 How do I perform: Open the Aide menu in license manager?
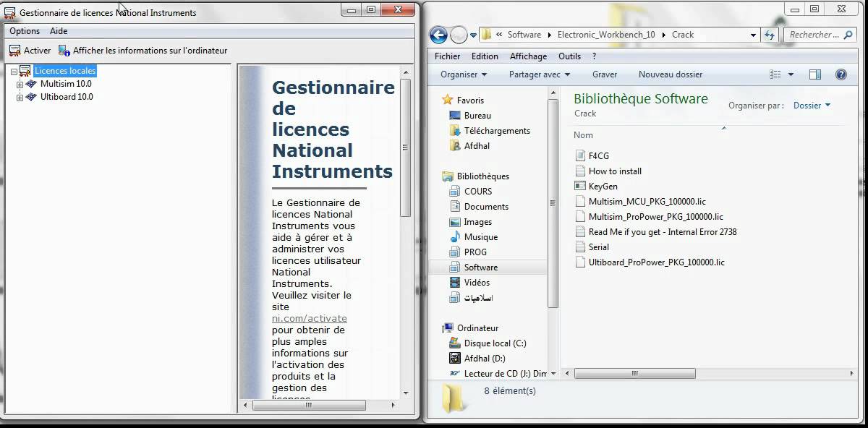[59, 31]
